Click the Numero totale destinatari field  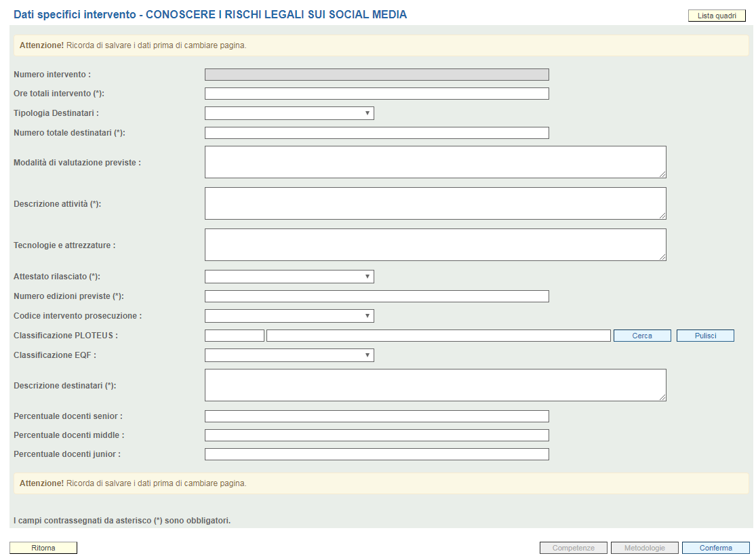(x=376, y=133)
